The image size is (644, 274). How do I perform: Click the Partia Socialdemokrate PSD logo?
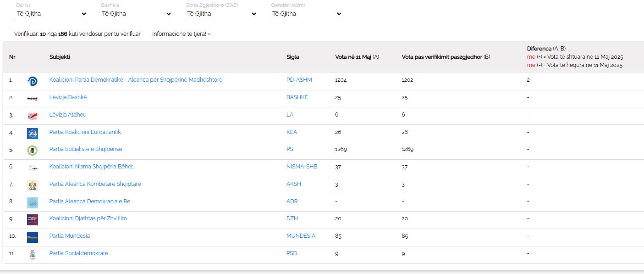(x=33, y=254)
